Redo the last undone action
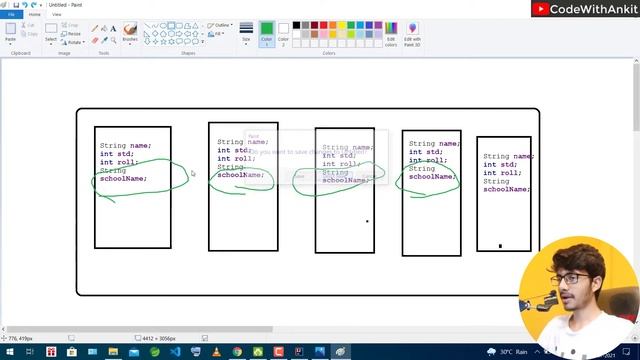Image resolution: width=640 pixels, height=360 pixels. 33,5
